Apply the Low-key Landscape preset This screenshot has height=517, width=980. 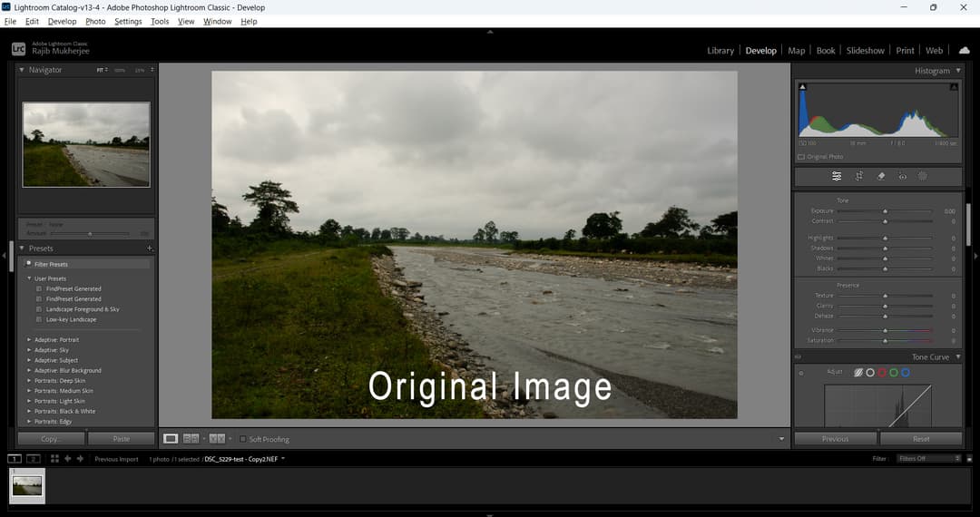tap(72, 319)
